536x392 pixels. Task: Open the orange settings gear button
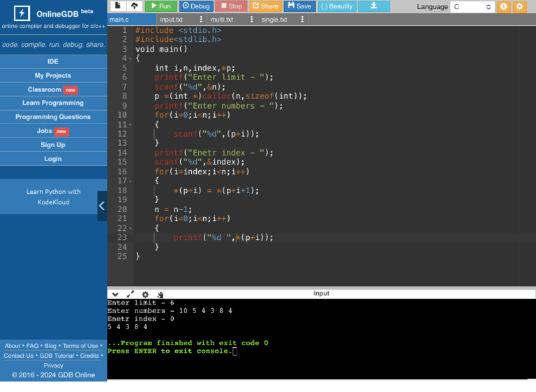519,6
